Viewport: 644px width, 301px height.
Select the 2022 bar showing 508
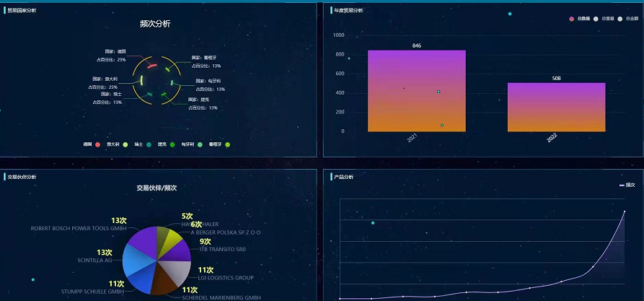556,107
